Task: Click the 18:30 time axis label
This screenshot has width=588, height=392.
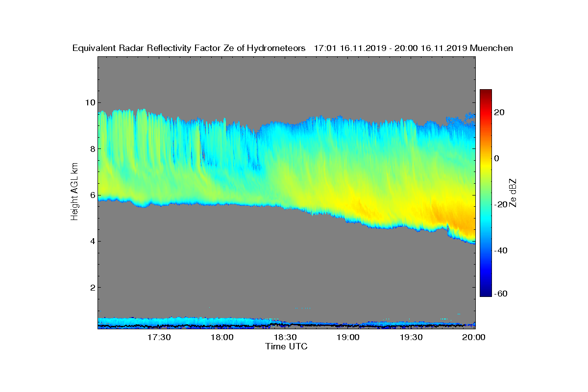Action: pyautogui.click(x=286, y=338)
